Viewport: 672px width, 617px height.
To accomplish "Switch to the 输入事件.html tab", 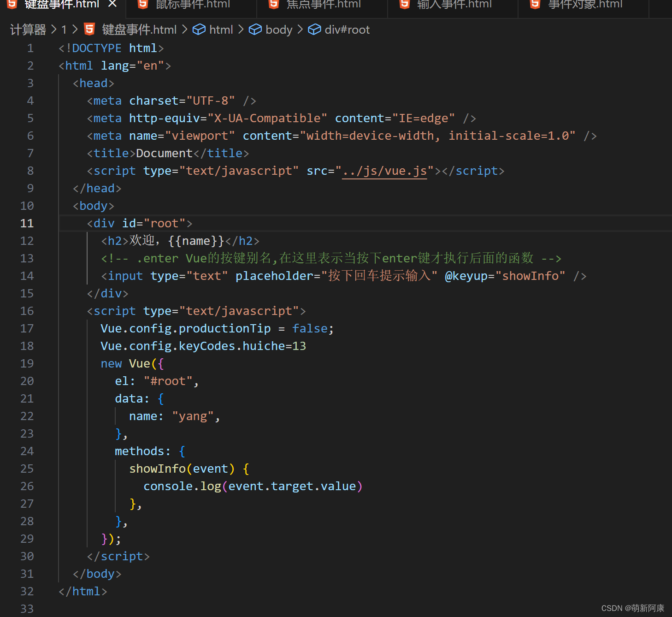I will tap(454, 5).
